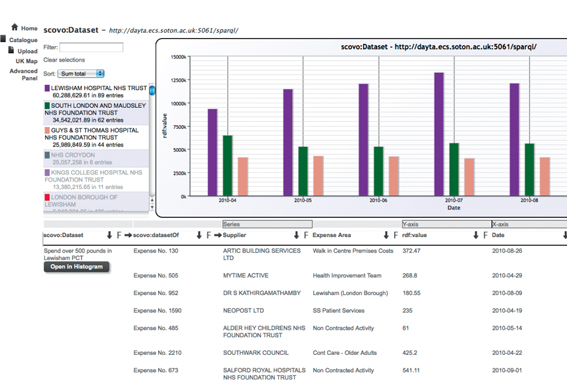Click the Expense Area column header text

332,235
